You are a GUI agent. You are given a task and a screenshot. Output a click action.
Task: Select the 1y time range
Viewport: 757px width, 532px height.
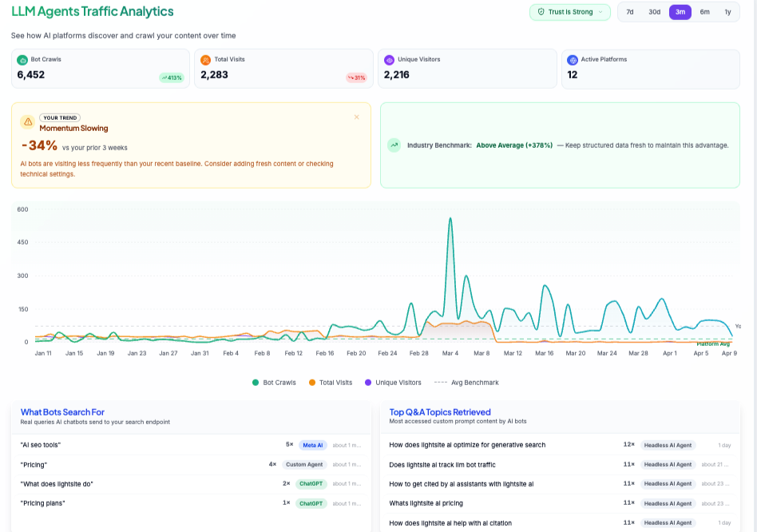click(727, 12)
